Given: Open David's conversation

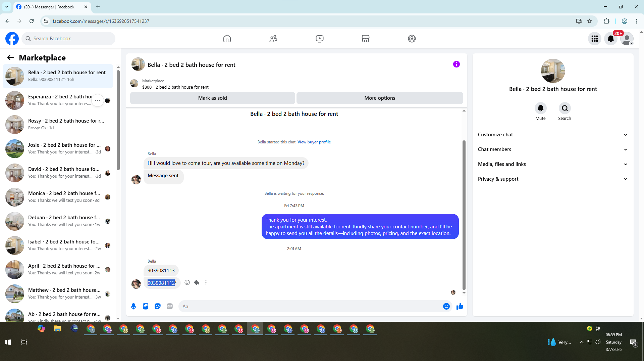Looking at the screenshot, I should pos(58,173).
